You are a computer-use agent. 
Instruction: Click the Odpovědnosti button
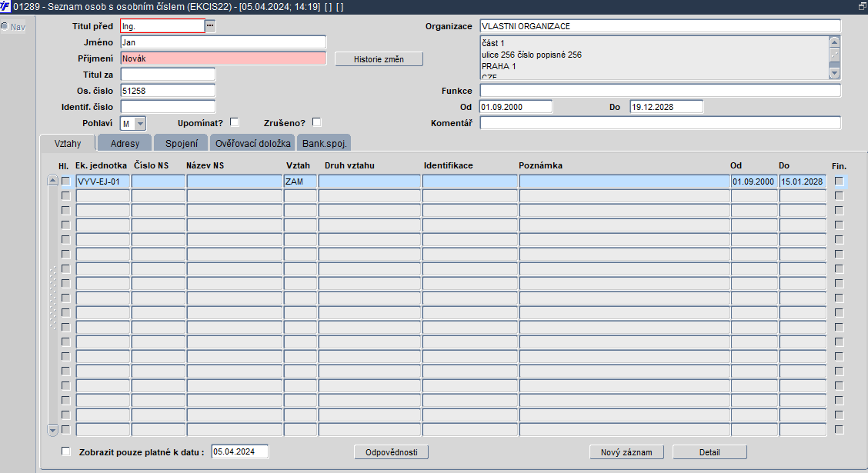click(392, 452)
